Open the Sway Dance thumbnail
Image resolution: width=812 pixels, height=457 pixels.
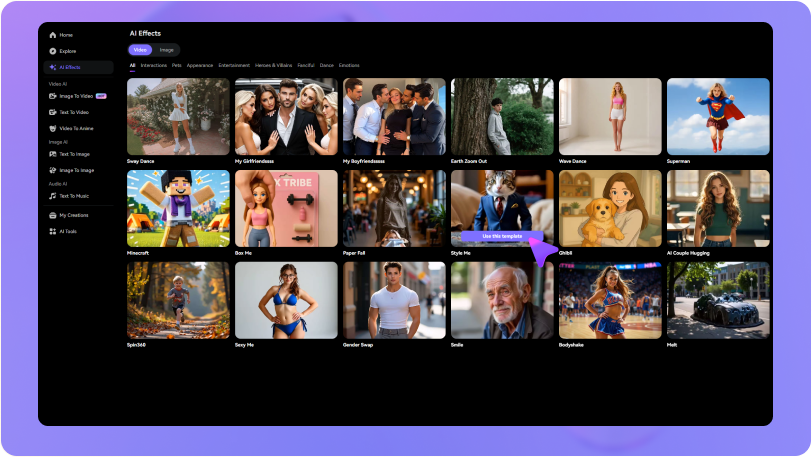point(178,117)
